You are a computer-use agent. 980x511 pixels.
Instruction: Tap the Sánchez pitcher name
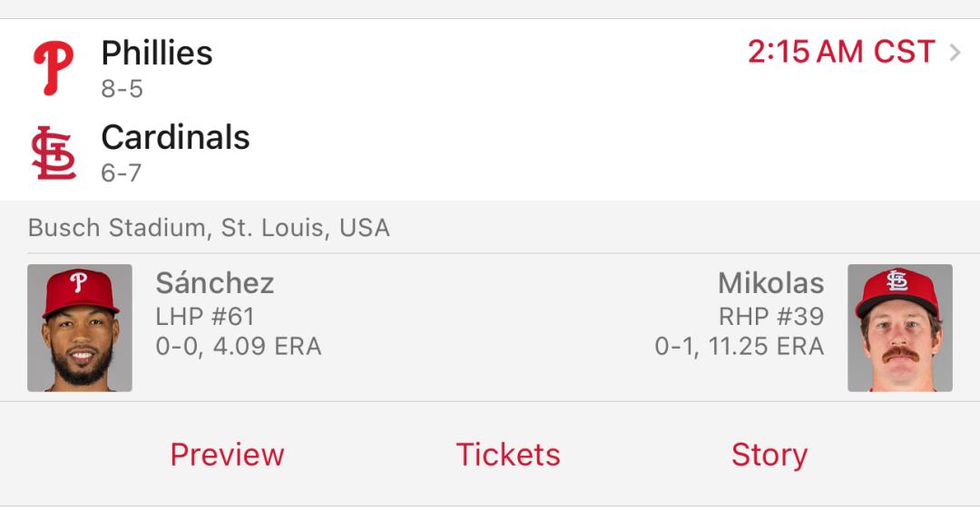point(214,282)
